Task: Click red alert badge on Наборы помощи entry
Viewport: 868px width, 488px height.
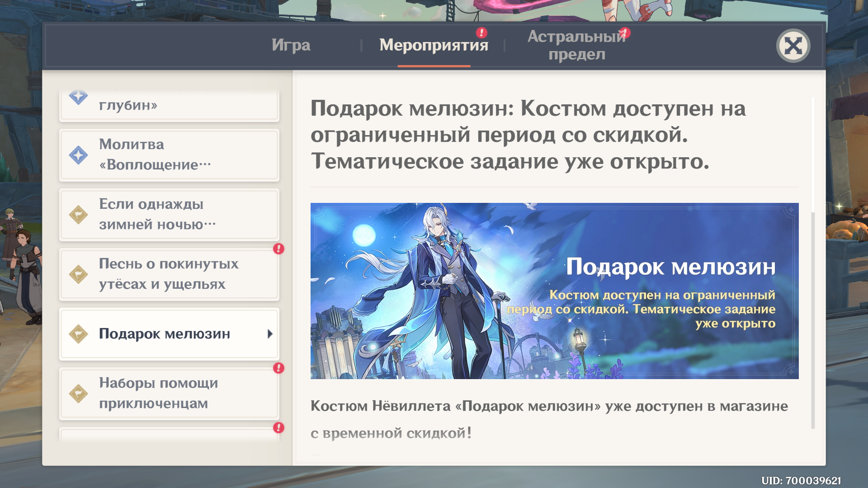Action: [x=278, y=368]
